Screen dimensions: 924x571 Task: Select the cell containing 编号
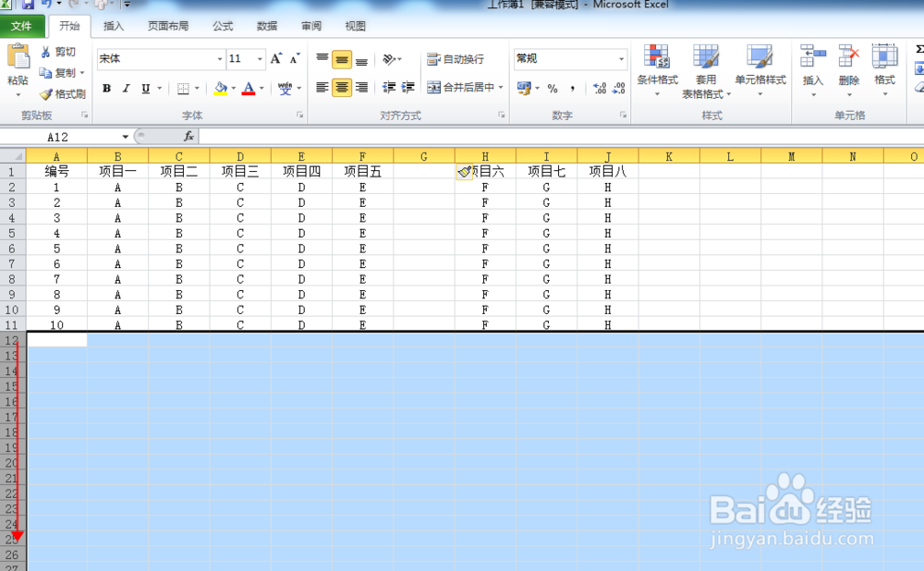click(x=56, y=172)
